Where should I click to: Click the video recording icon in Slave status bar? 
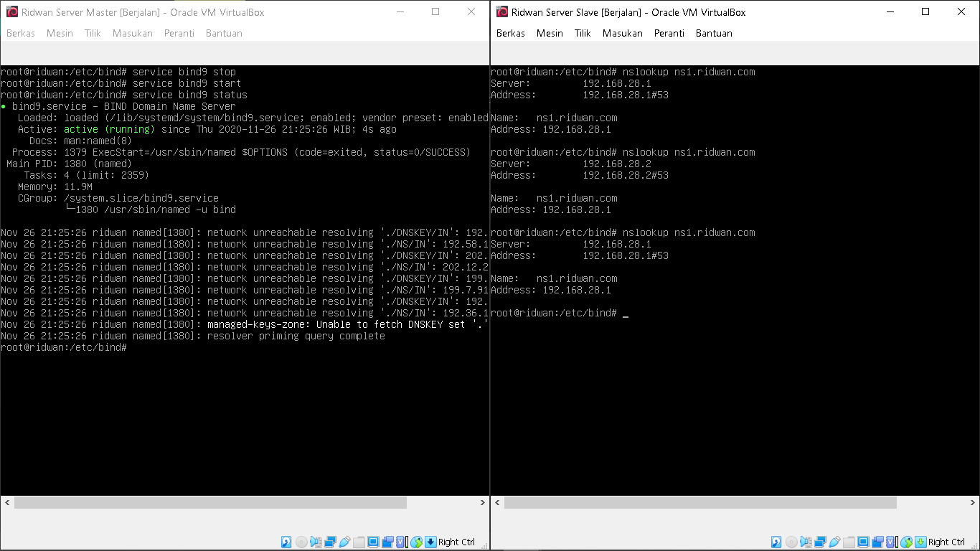pos(876,542)
